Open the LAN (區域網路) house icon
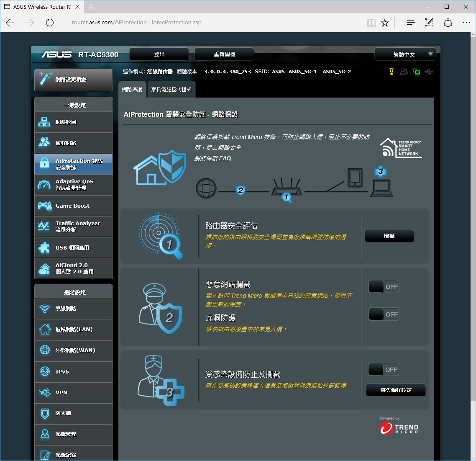Screen dimensions: 476x461 [45, 329]
